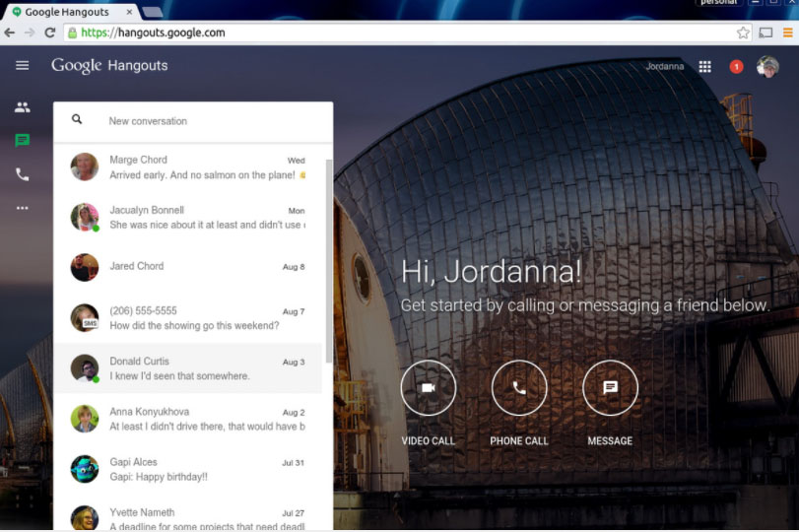
Task: Start a message with chat circle icon
Action: click(x=610, y=388)
